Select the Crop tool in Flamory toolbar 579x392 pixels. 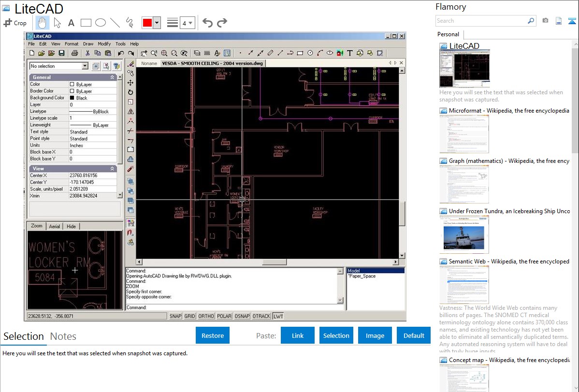point(15,23)
